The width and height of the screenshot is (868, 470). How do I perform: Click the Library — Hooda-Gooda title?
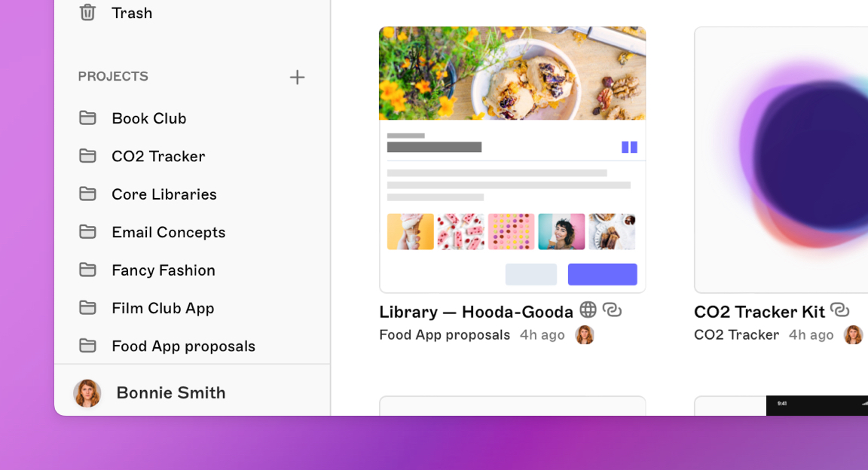pos(475,312)
